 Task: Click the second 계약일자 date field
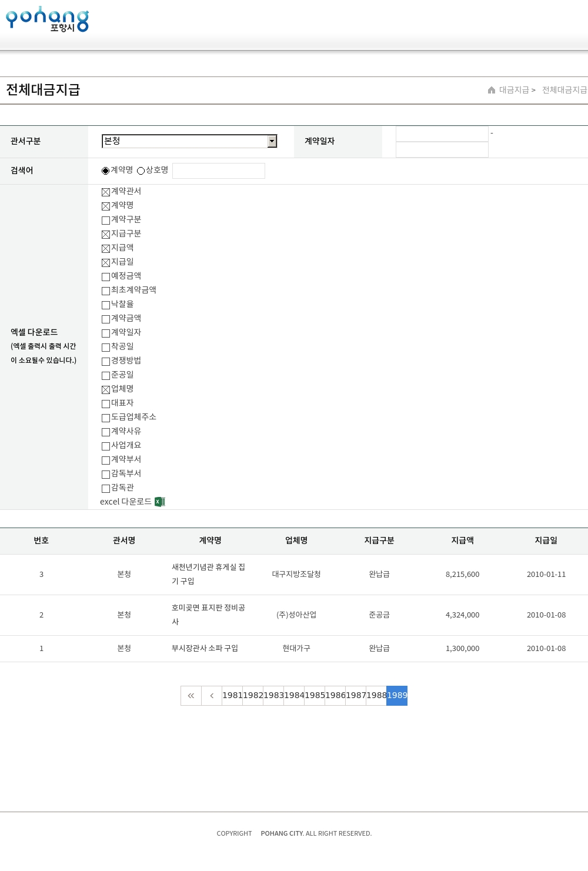point(442,149)
